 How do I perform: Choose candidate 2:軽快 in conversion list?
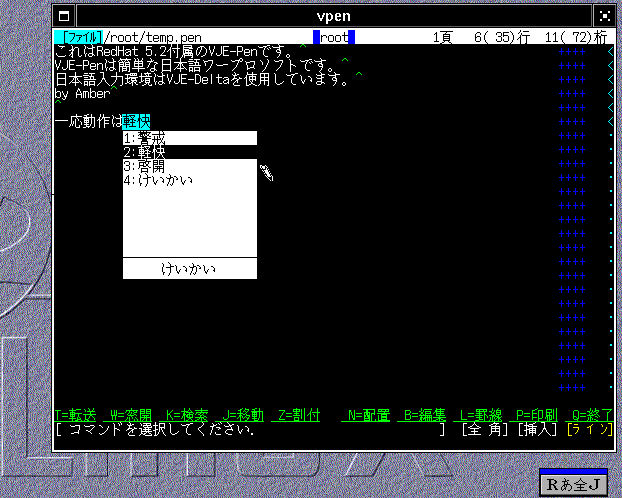pyautogui.click(x=190, y=152)
